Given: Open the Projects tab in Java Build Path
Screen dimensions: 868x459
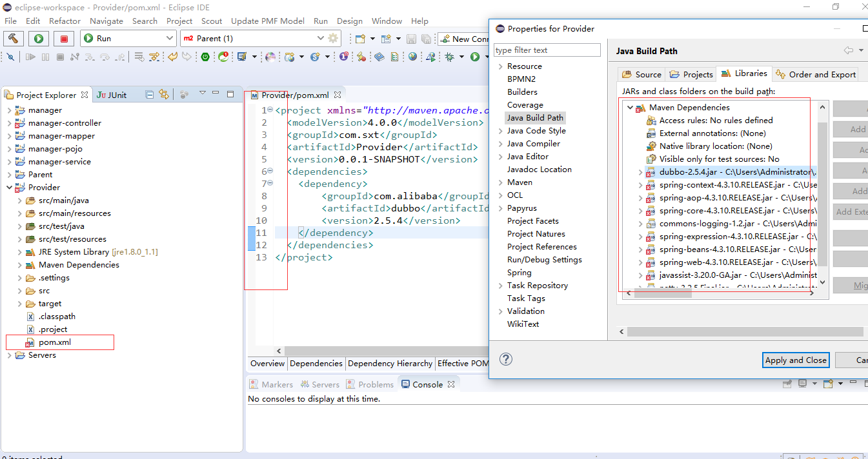Looking at the screenshot, I should pos(691,74).
